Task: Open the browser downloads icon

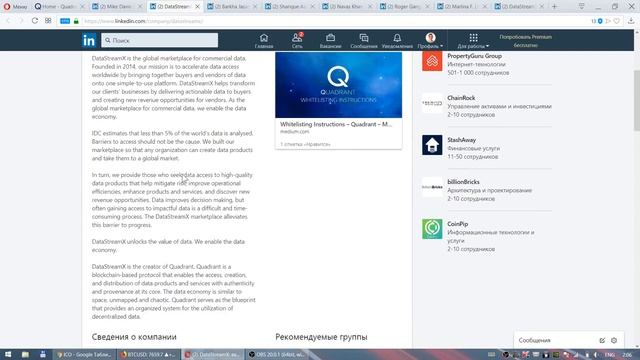Action: point(631,21)
